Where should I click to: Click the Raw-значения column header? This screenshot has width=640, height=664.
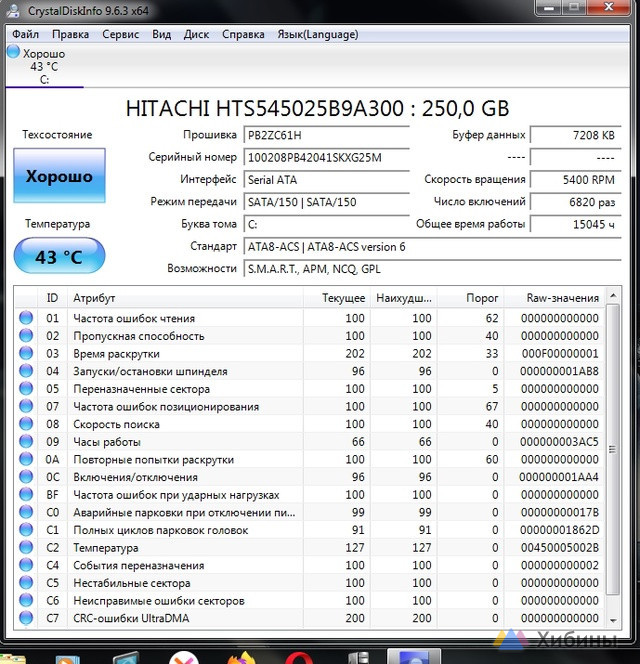554,298
